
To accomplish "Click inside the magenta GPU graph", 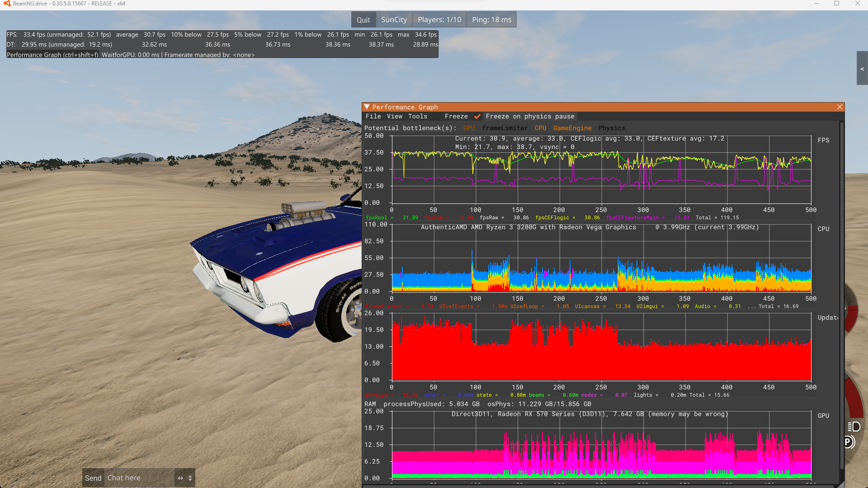I will pos(601,445).
